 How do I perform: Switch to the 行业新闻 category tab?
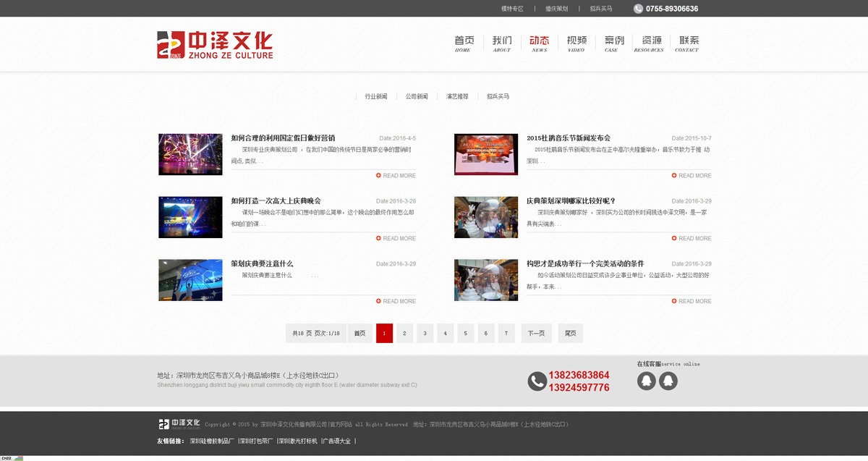click(375, 96)
